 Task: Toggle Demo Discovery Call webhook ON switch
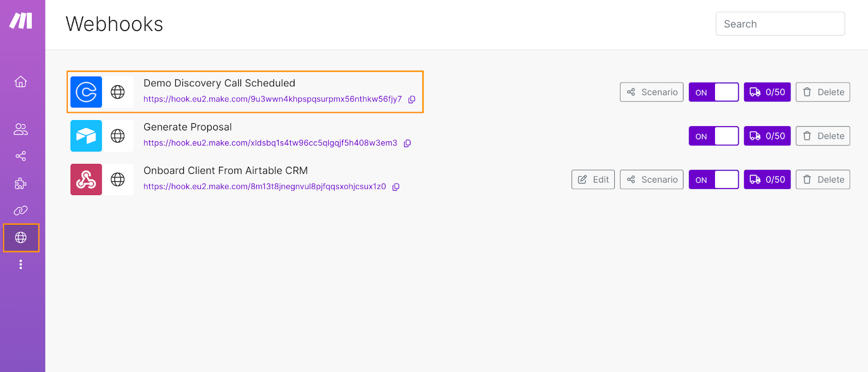[714, 92]
